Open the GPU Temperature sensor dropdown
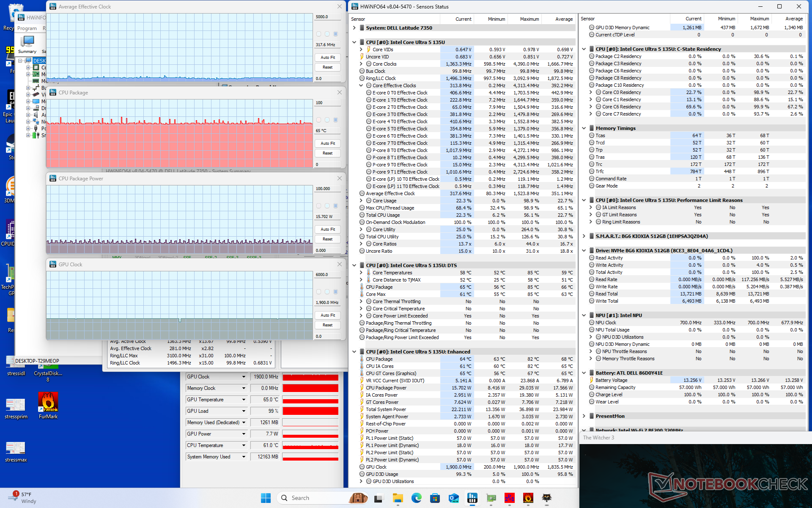812x508 pixels. click(x=244, y=400)
